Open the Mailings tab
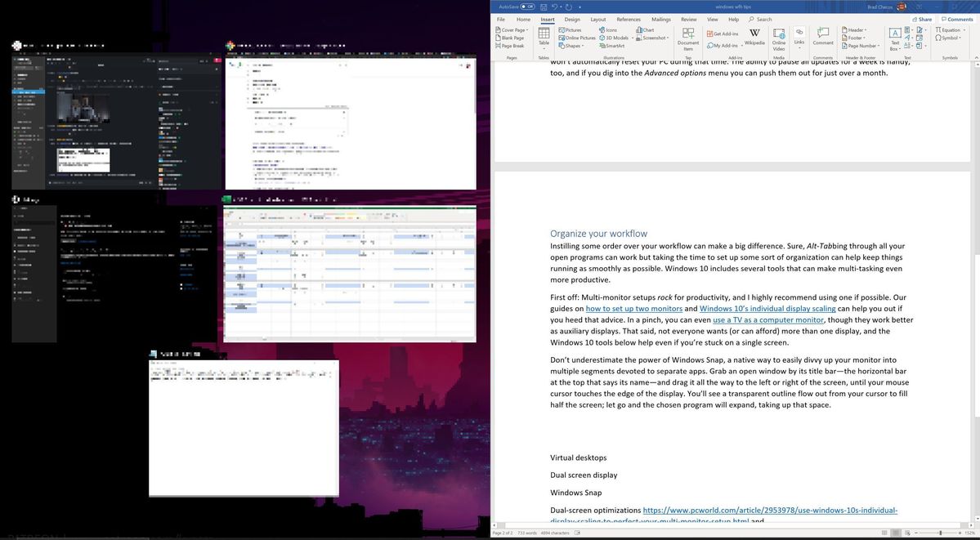This screenshot has height=540, width=980. point(660,20)
